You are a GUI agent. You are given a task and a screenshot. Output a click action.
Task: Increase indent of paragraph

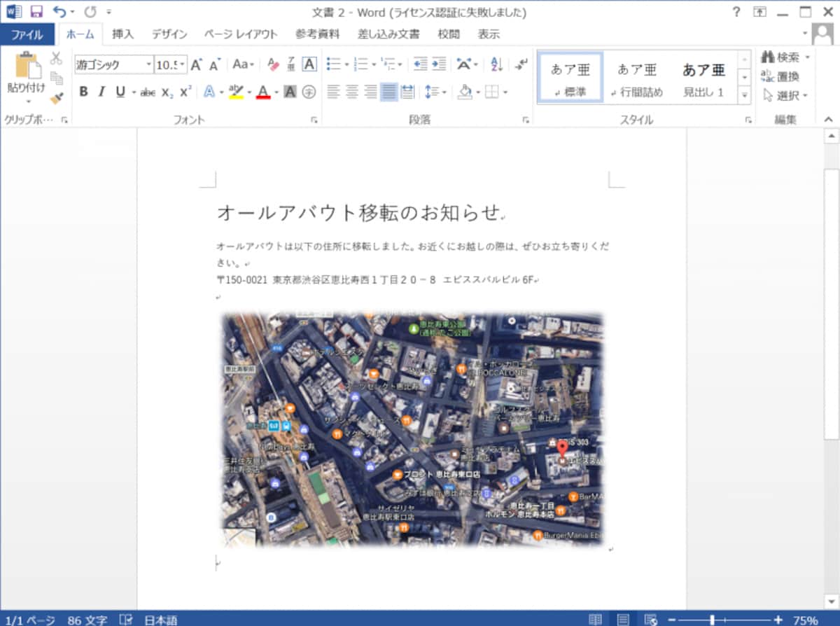point(439,64)
